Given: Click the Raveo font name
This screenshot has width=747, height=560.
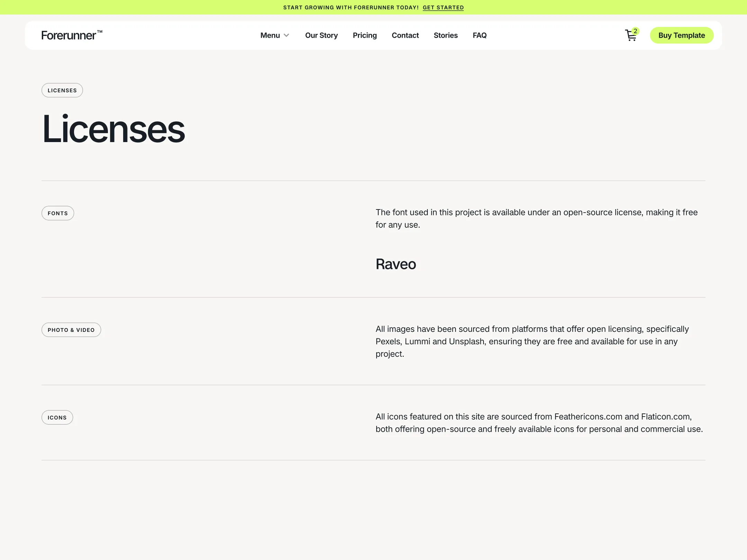Looking at the screenshot, I should pos(396,264).
